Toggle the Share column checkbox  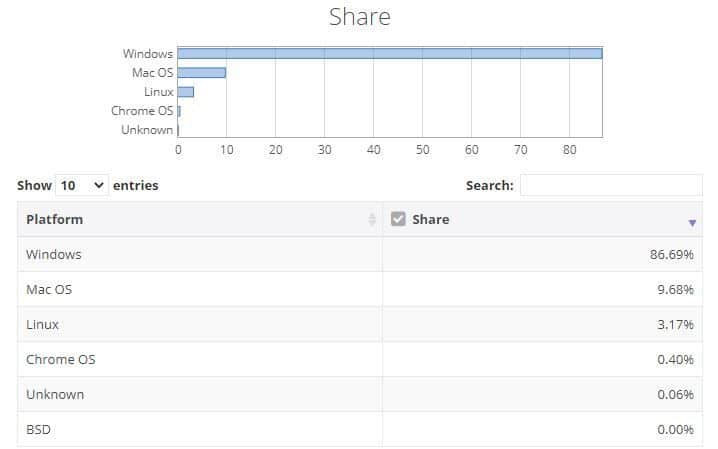click(x=398, y=219)
